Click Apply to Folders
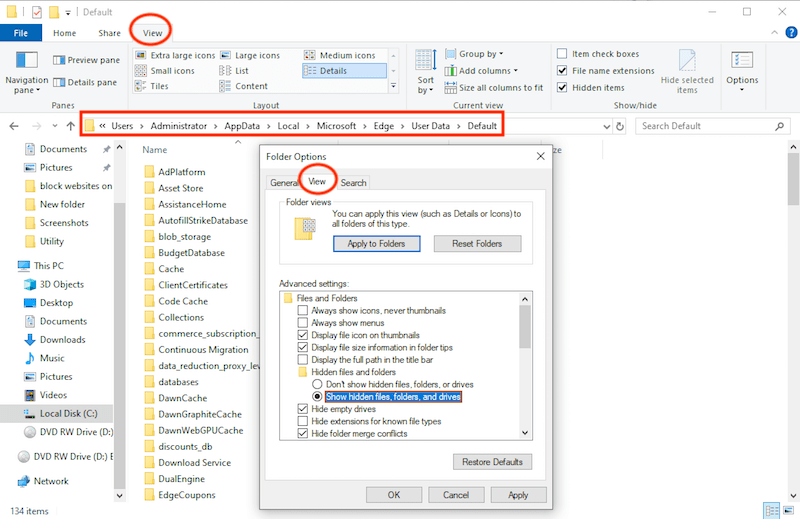800x519 pixels. (x=377, y=243)
